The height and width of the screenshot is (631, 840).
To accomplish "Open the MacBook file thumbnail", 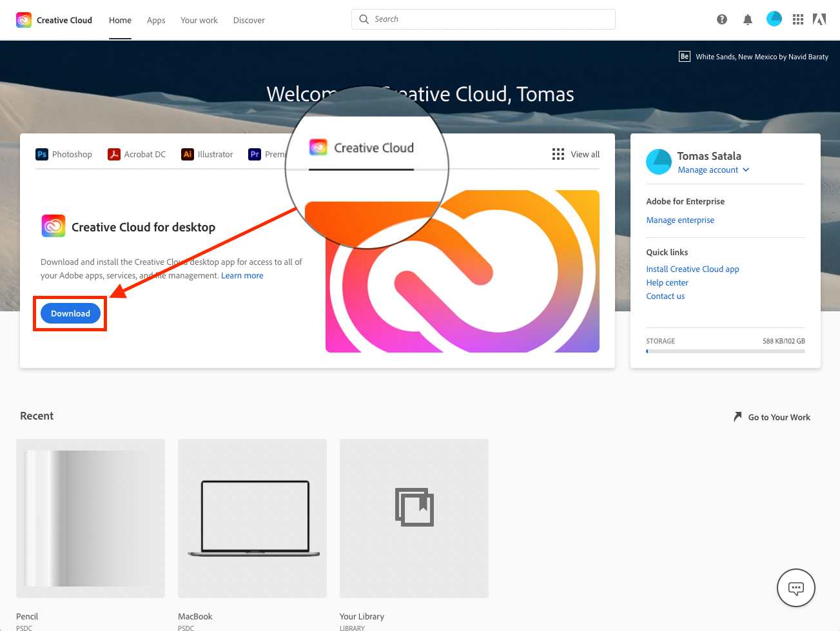I will (x=252, y=518).
